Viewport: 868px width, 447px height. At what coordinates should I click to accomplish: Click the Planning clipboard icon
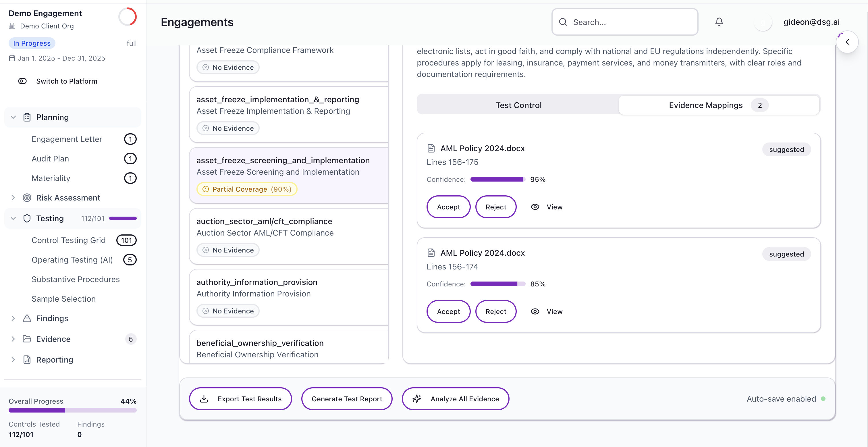[x=27, y=117]
